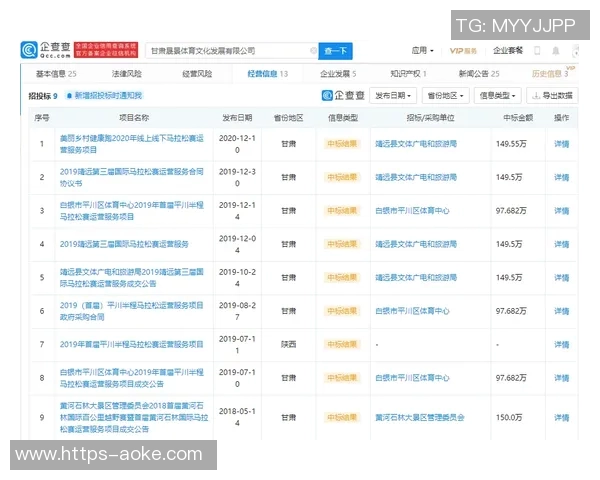
Task: Select the amount 149.55万
Action: [x=511, y=144]
